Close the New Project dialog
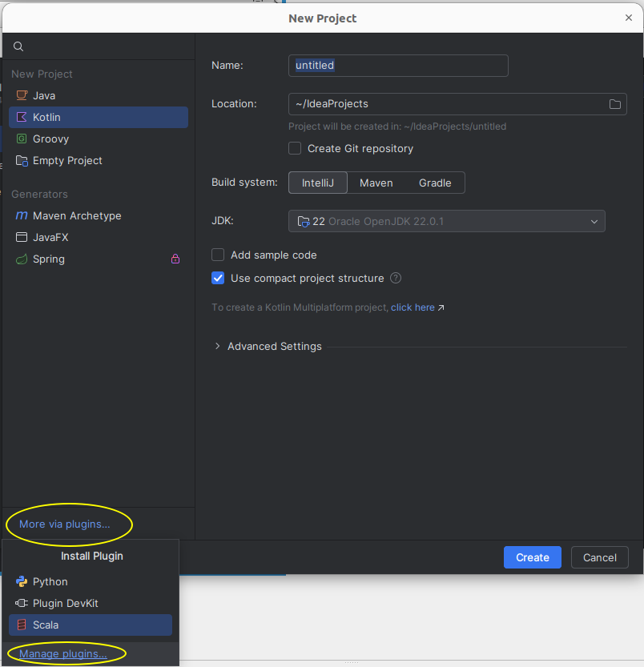 click(x=628, y=18)
